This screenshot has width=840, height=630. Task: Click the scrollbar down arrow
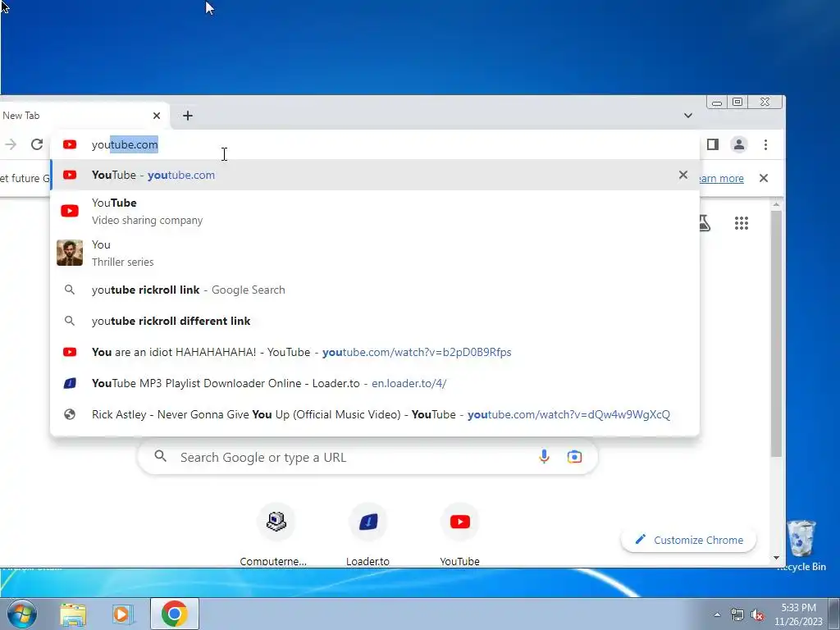pyautogui.click(x=776, y=558)
